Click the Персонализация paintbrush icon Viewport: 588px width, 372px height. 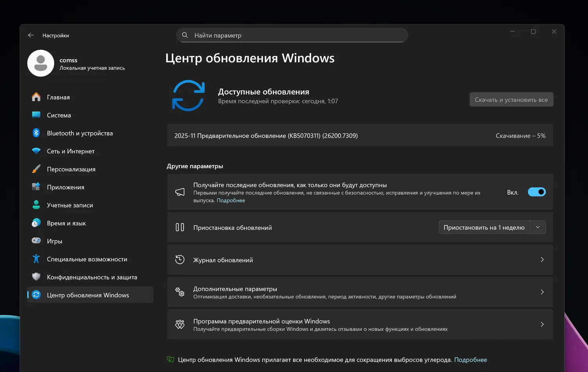[36, 169]
